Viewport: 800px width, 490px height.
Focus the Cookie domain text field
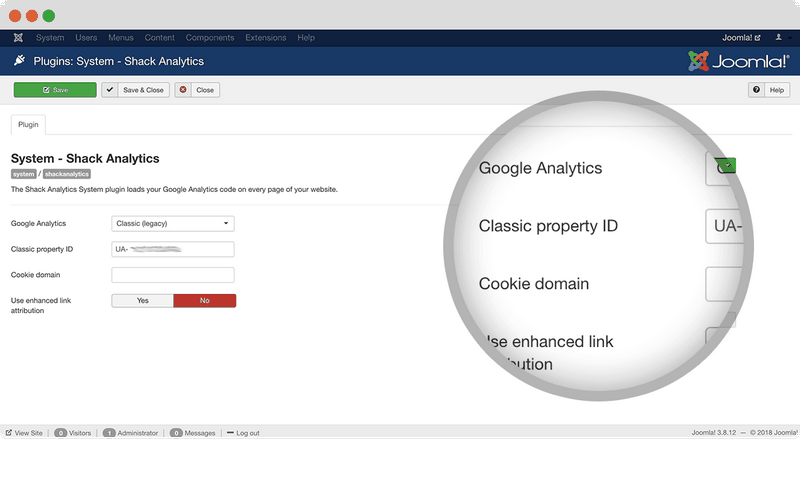pos(173,275)
